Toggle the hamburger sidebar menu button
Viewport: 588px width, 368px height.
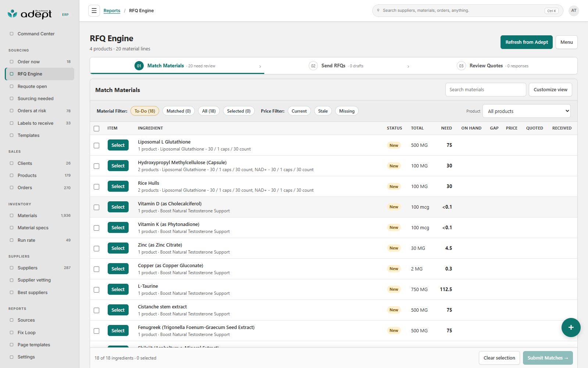tap(94, 11)
